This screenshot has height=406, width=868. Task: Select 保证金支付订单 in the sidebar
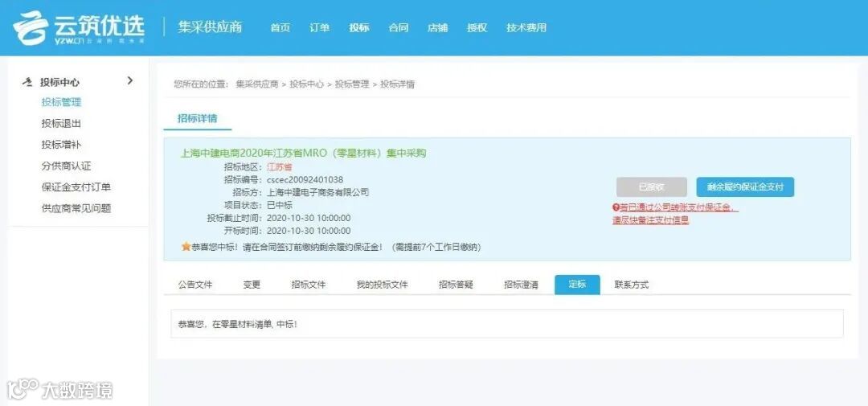tap(76, 187)
